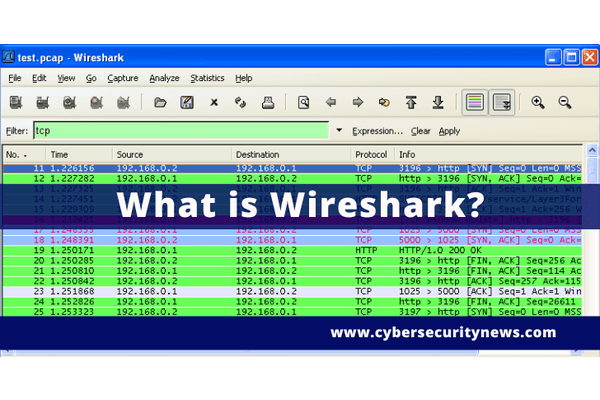The image size is (600, 400).
Task: Click the packet list scroll-up arrow
Action: pos(592,150)
